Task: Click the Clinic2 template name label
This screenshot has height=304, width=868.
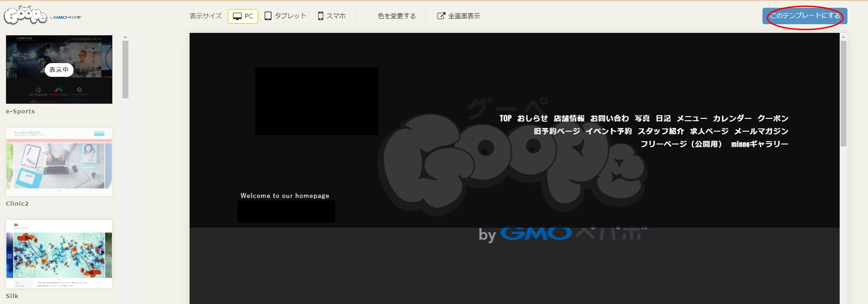Action: point(17,203)
